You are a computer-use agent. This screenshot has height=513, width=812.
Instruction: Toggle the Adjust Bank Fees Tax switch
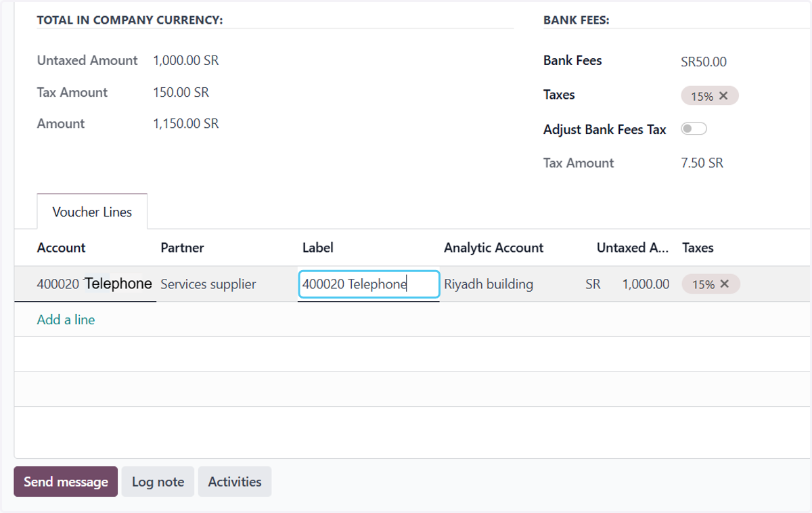point(694,129)
